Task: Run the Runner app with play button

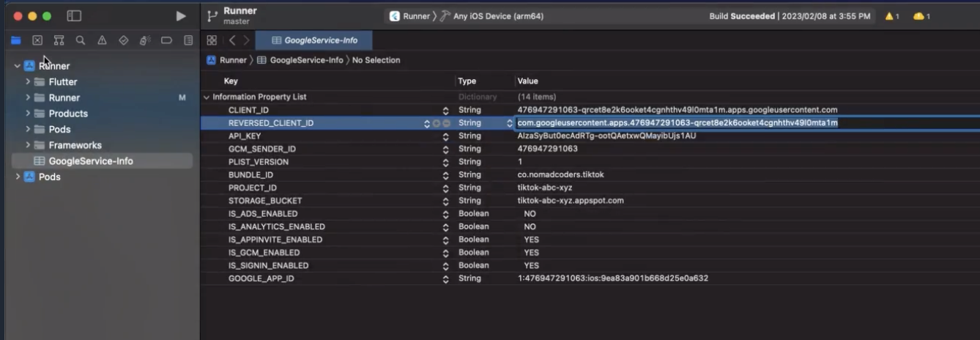Action: point(181,16)
